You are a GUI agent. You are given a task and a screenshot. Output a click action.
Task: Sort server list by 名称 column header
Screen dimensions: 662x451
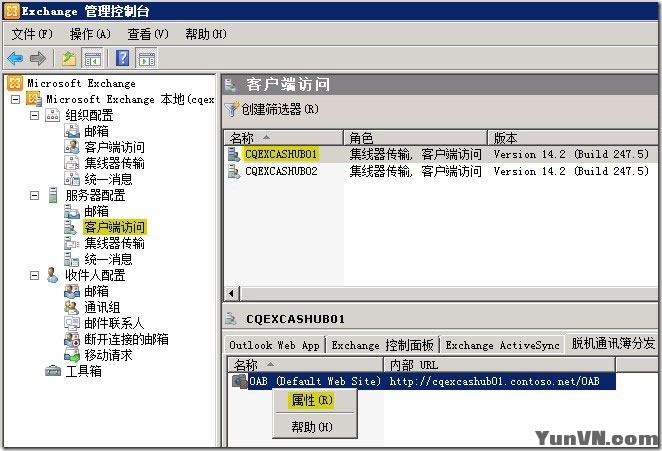click(283, 138)
